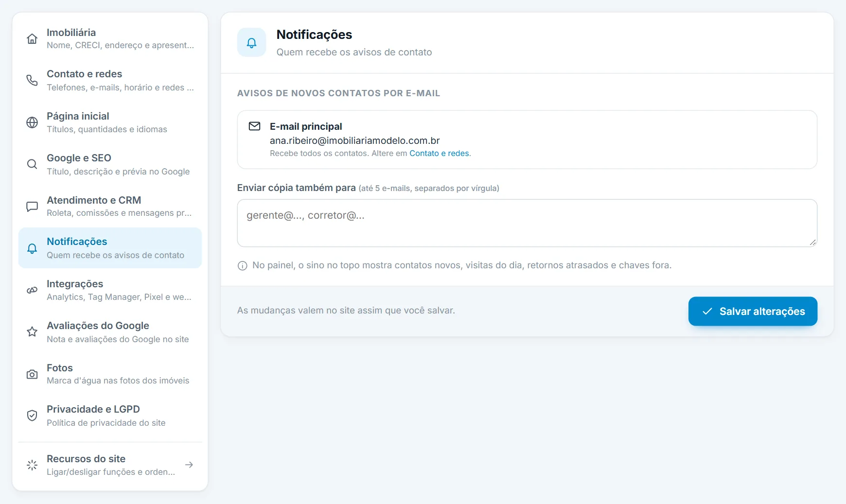The width and height of the screenshot is (846, 504).
Task: Open the Recursos do site page
Action: click(x=110, y=465)
